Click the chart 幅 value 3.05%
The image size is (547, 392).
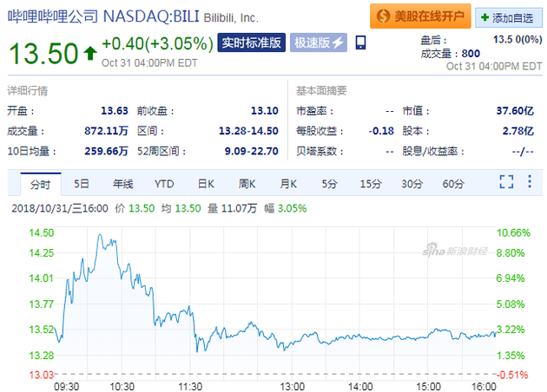pos(292,209)
